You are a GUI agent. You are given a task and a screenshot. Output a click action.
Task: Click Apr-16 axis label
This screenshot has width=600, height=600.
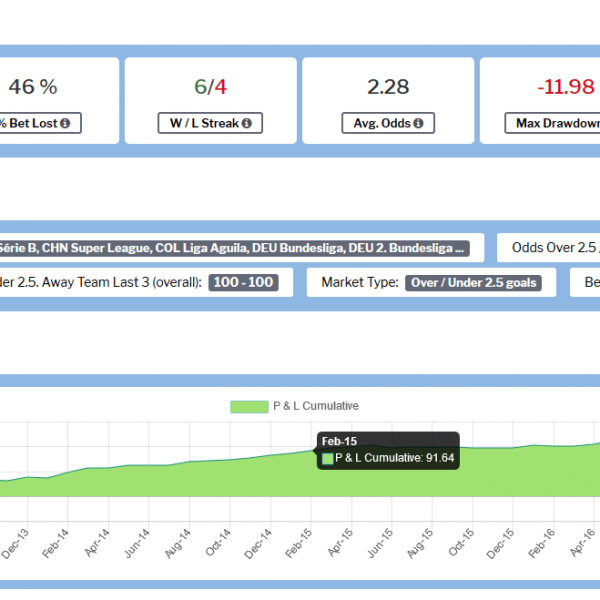click(583, 543)
